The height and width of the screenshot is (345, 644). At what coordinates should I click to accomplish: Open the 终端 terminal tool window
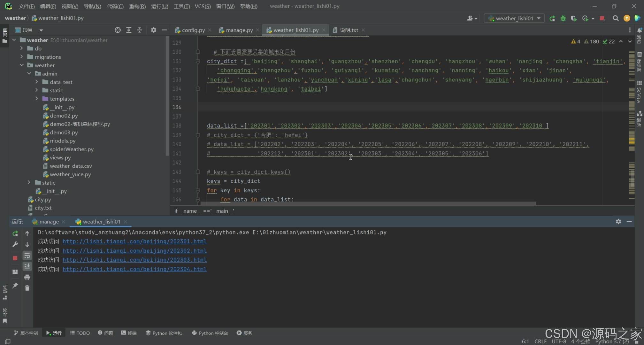pos(129,333)
